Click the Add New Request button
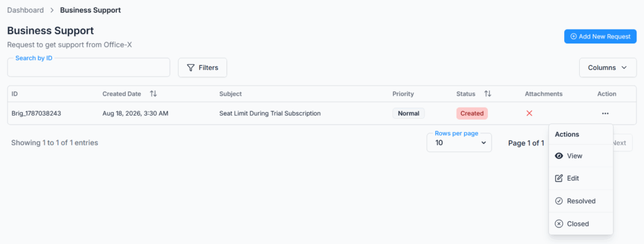The width and height of the screenshot is (644, 244). (600, 36)
